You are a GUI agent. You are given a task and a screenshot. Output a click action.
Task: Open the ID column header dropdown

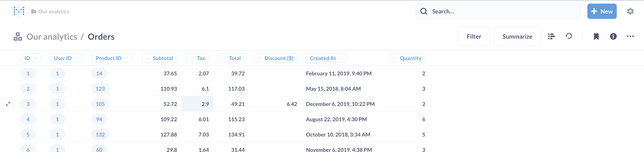click(x=30, y=58)
